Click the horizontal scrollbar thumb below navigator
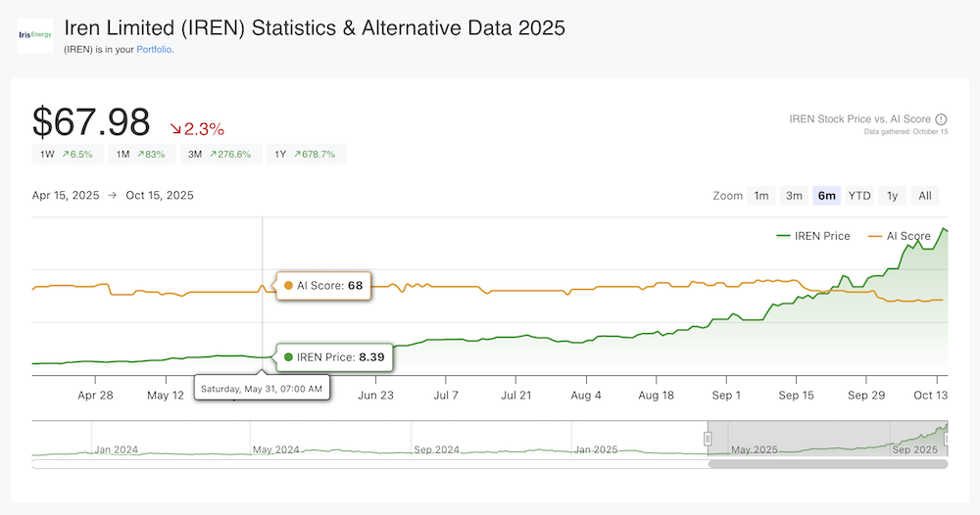980x515 pixels. pyautogui.click(x=828, y=464)
